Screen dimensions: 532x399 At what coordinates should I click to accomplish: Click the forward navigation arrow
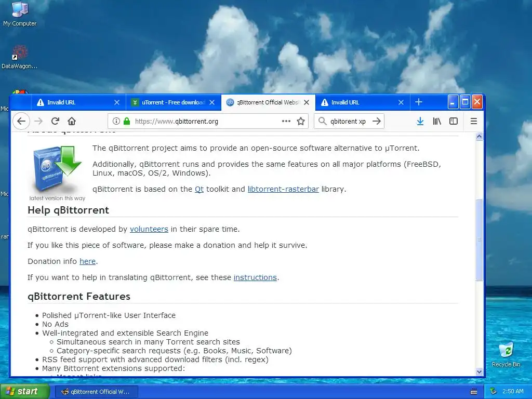(x=38, y=121)
